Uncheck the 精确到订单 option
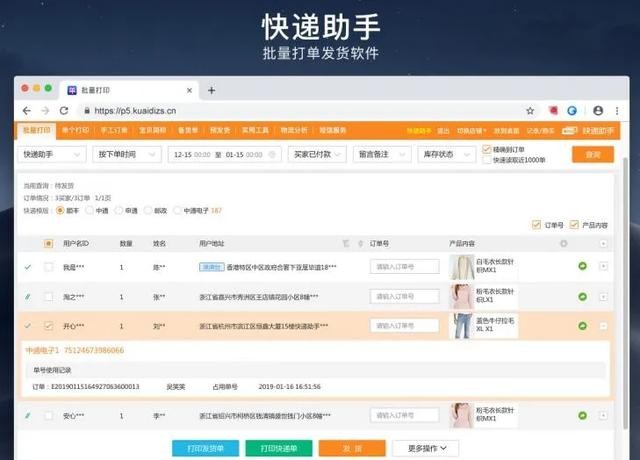The height and width of the screenshot is (460, 640). [487, 148]
